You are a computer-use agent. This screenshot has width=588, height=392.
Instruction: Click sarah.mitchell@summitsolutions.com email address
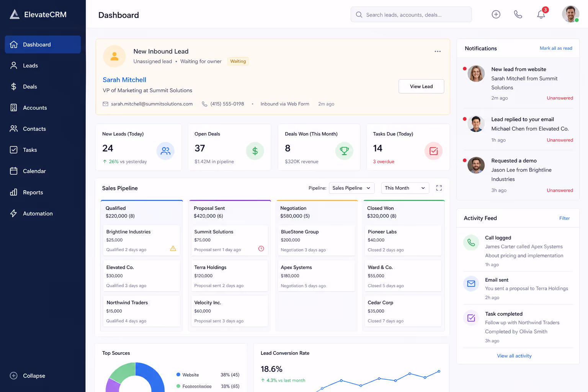pos(152,104)
